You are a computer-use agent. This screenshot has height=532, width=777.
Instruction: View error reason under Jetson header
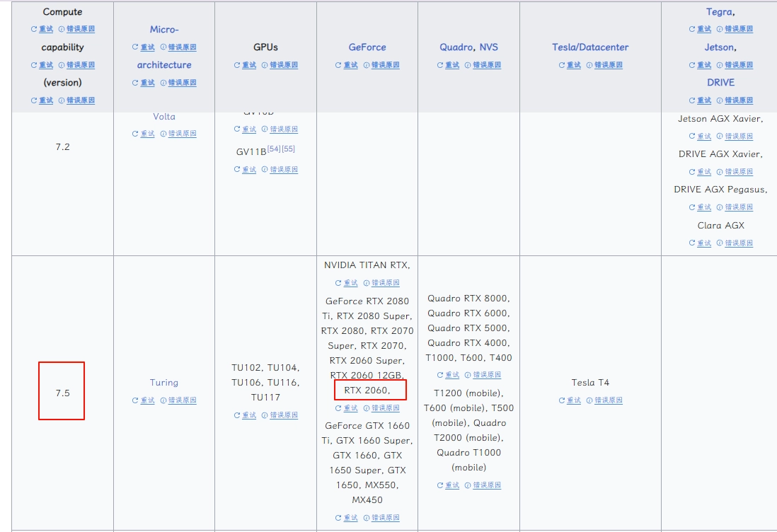pyautogui.click(x=735, y=65)
